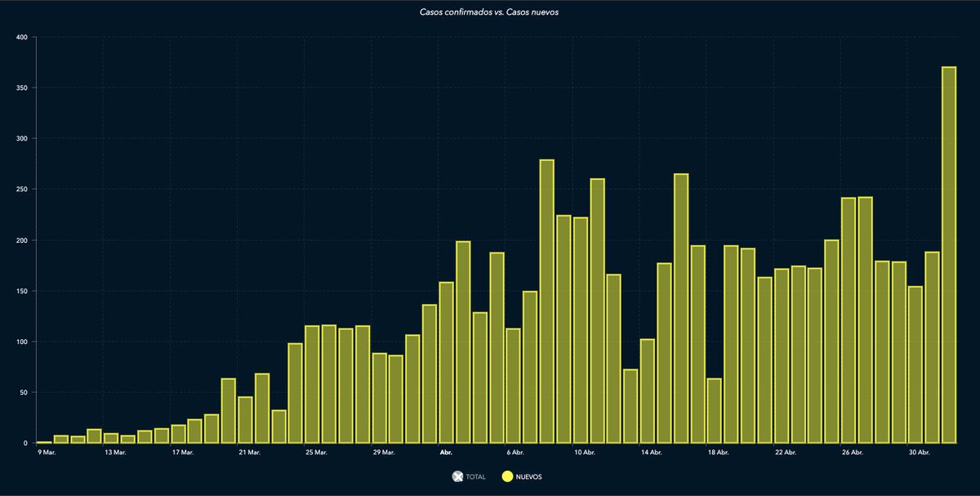Click the bold Abr. x-axis label

point(446,451)
